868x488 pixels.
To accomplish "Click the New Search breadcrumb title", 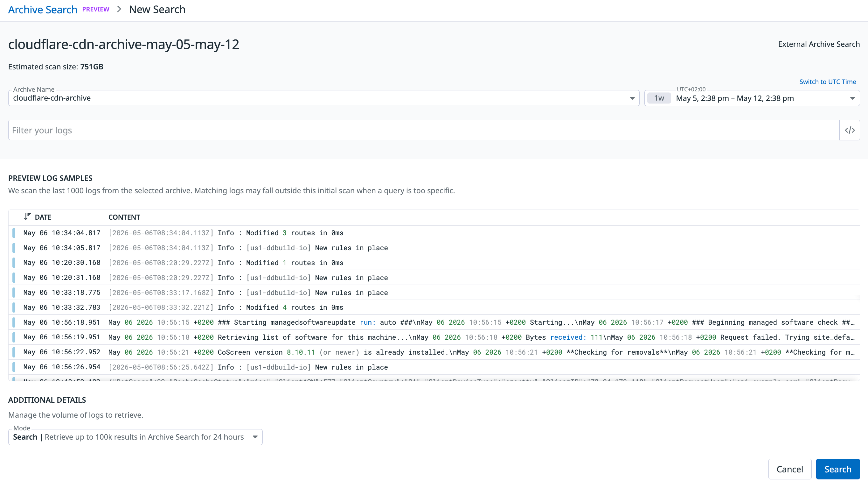I will pos(157,10).
